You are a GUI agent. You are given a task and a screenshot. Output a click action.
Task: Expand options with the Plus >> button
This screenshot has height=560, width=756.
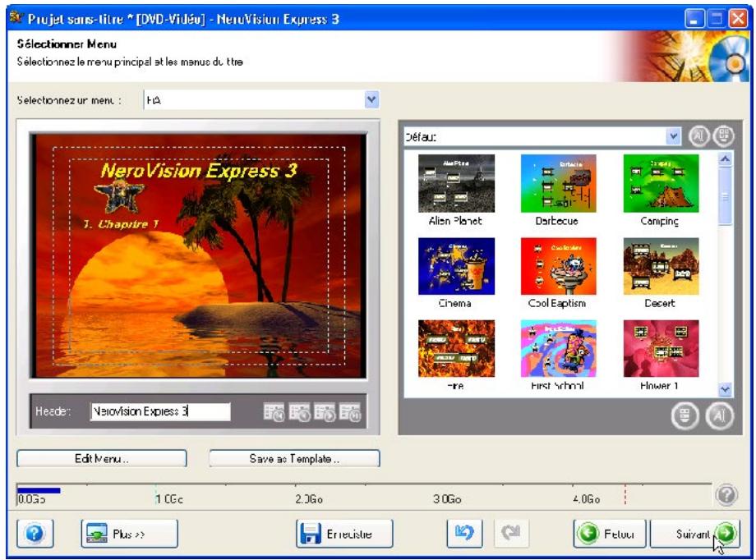click(129, 534)
